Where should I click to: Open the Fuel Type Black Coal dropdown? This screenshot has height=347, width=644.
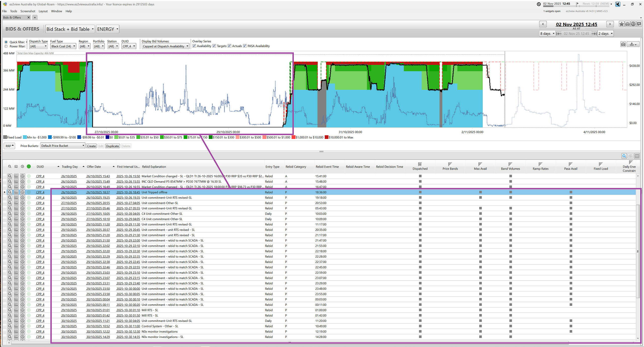[63, 46]
